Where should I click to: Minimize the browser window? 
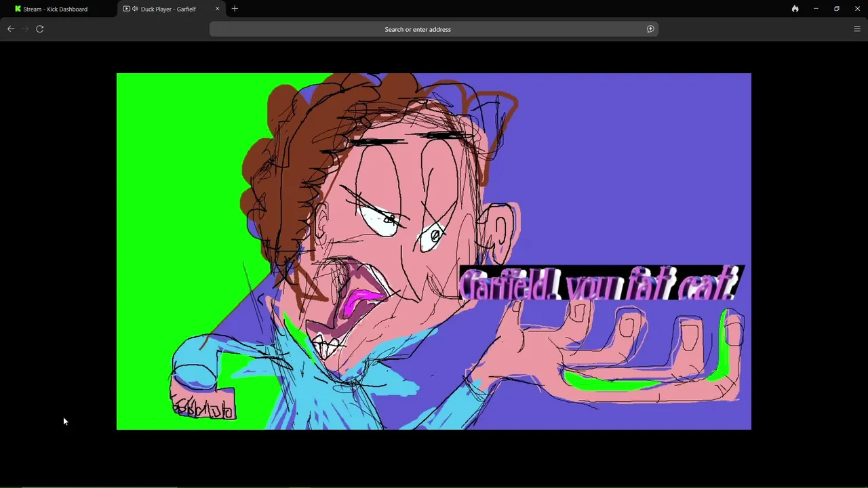coord(816,9)
